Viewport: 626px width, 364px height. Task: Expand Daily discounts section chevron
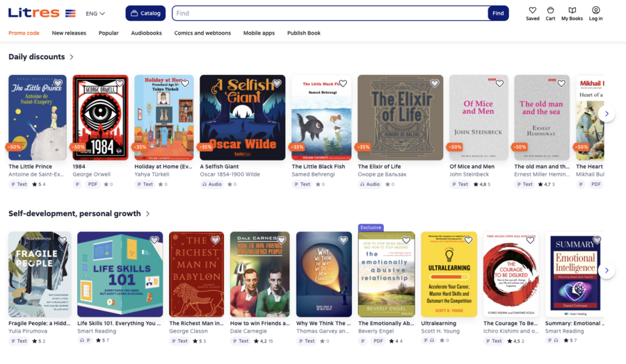(x=72, y=57)
